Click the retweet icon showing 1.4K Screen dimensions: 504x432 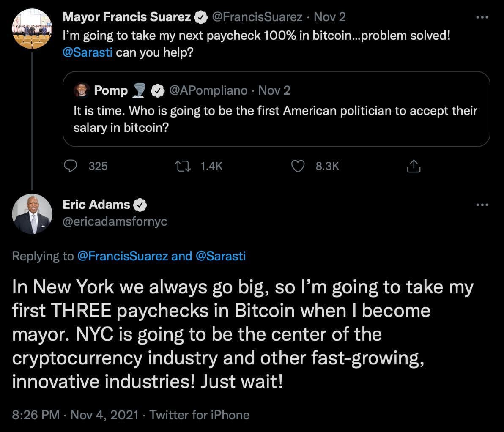point(183,166)
